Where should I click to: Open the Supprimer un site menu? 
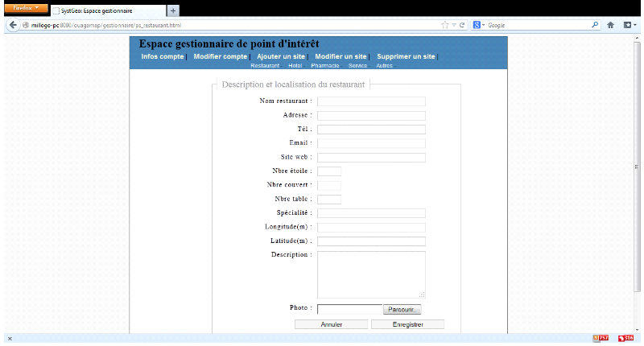[x=406, y=56]
